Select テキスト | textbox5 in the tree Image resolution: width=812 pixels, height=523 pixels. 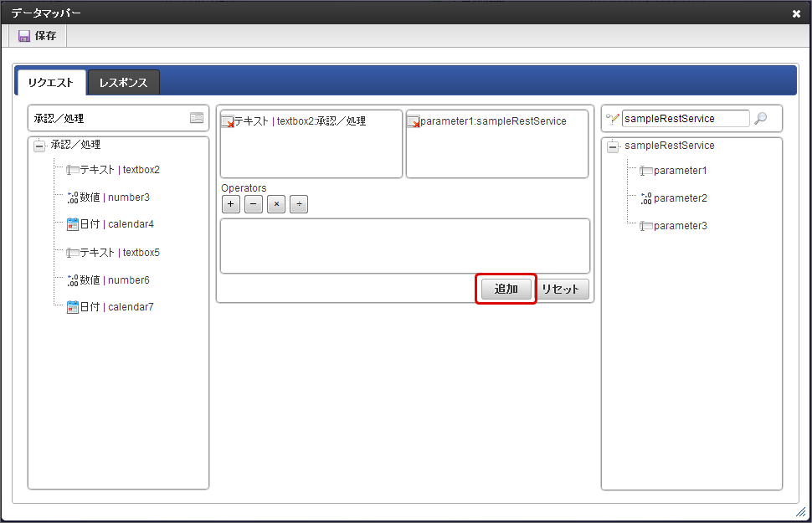click(120, 253)
